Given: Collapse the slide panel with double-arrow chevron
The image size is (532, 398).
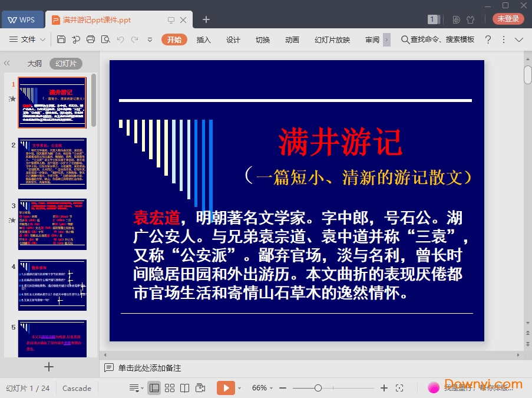Looking at the screenshot, I should (x=7, y=63).
